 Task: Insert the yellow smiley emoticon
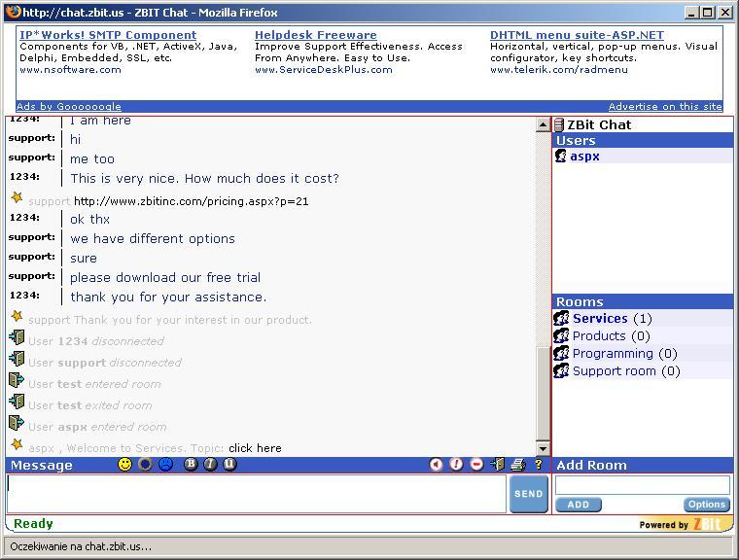coord(124,465)
